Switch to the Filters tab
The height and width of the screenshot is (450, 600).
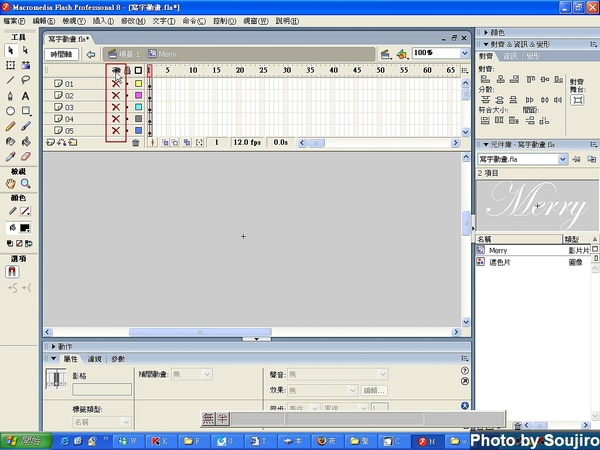click(95, 359)
